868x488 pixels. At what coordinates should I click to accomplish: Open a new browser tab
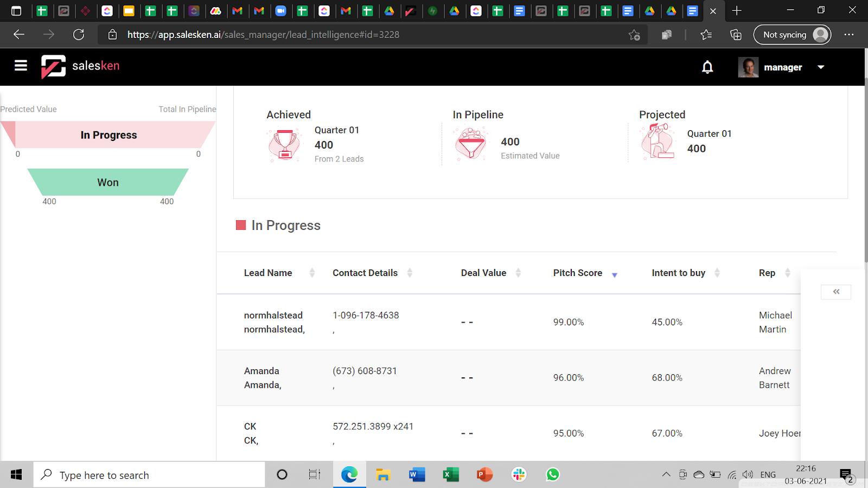tap(737, 11)
